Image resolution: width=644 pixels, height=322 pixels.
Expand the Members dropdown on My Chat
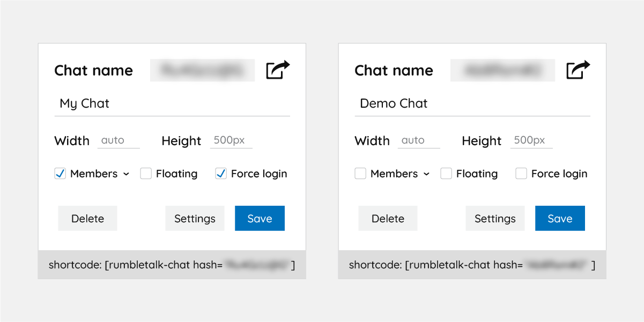[127, 174]
